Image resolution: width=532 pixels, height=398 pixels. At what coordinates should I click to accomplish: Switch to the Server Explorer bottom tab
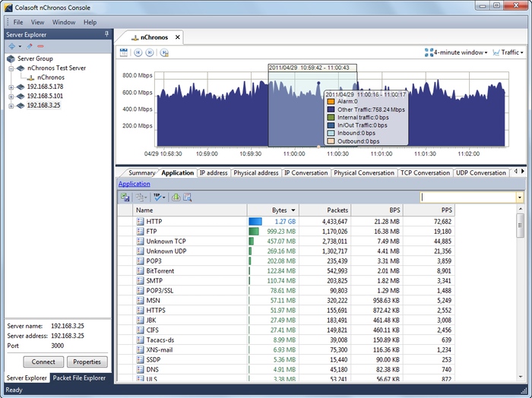(27, 377)
